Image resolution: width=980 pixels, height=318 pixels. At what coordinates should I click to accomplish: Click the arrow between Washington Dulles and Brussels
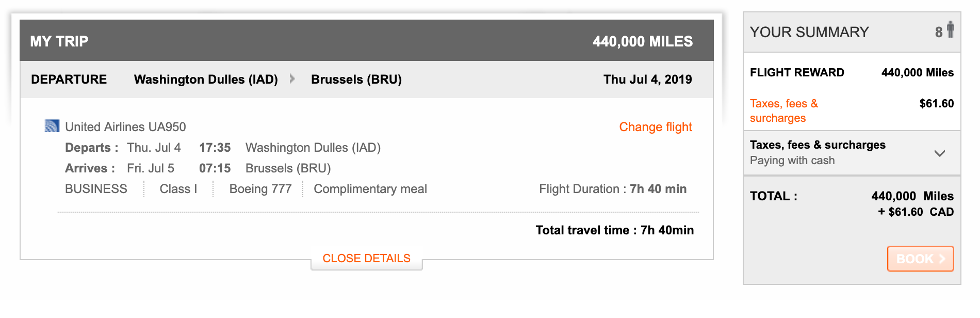[292, 79]
